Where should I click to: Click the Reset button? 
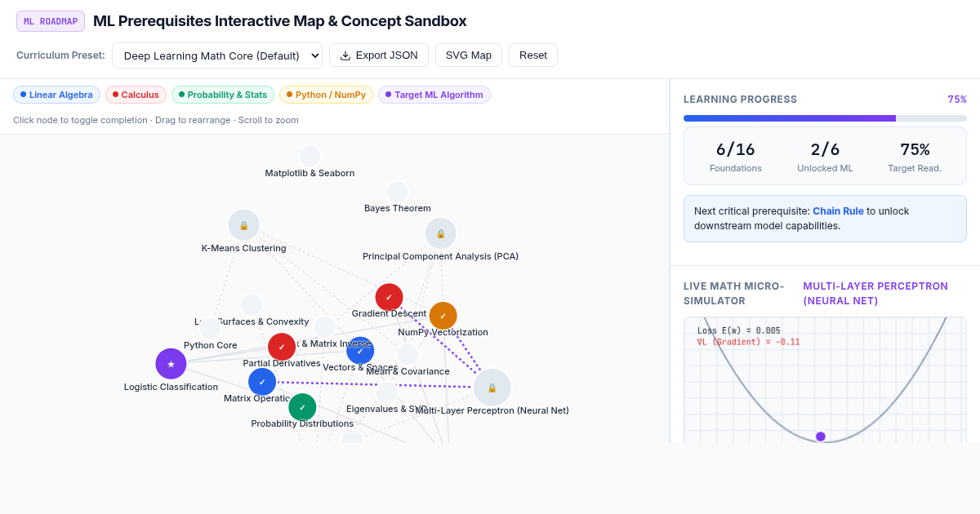[533, 55]
